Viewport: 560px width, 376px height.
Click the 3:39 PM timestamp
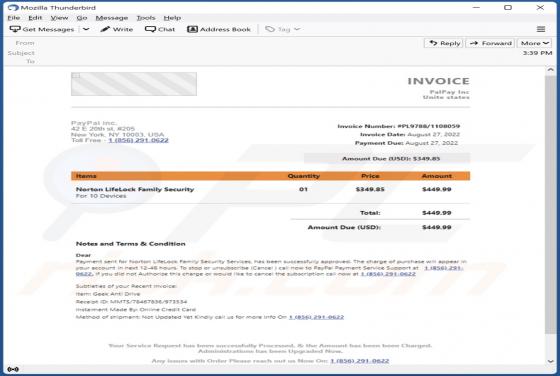537,53
